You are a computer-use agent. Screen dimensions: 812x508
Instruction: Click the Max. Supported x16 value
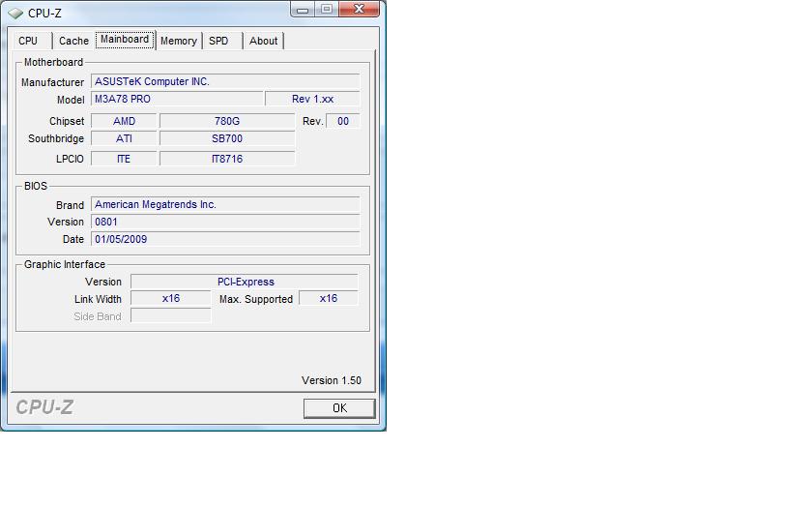[x=329, y=299]
